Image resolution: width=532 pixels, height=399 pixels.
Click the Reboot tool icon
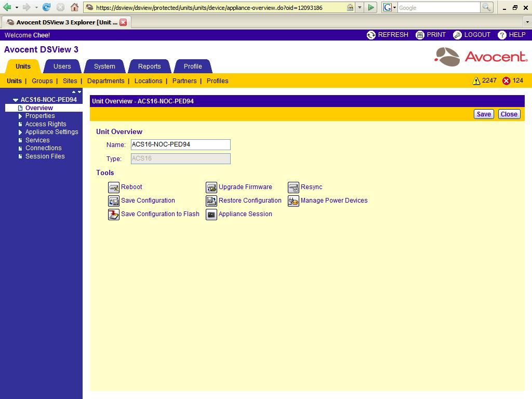click(x=113, y=188)
